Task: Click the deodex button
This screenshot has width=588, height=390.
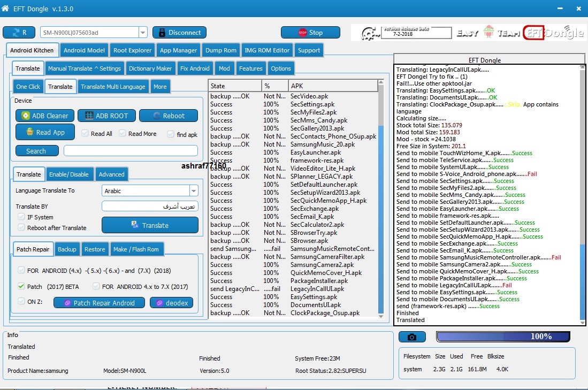Action: (x=172, y=303)
